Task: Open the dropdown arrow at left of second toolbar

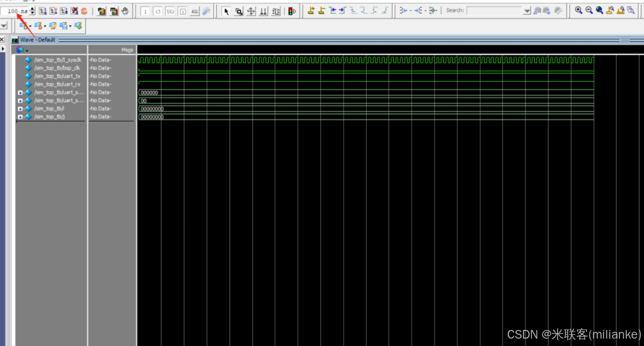Action: [4, 26]
